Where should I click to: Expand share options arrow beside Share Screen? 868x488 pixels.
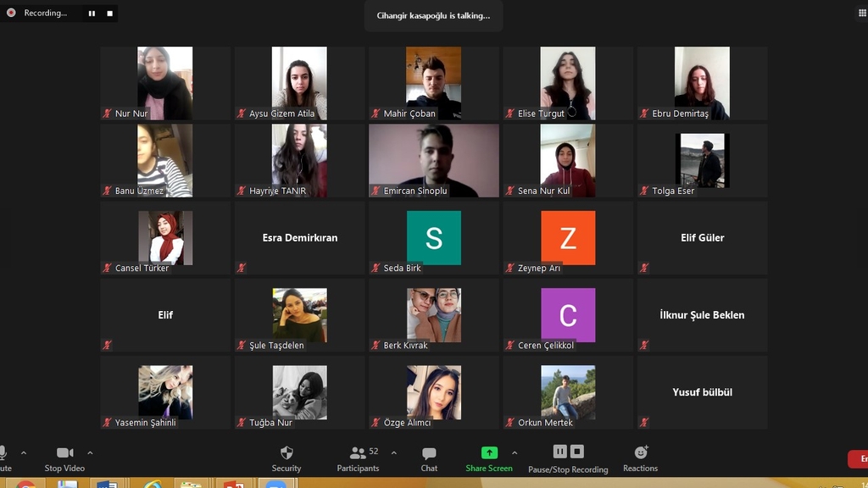click(514, 453)
